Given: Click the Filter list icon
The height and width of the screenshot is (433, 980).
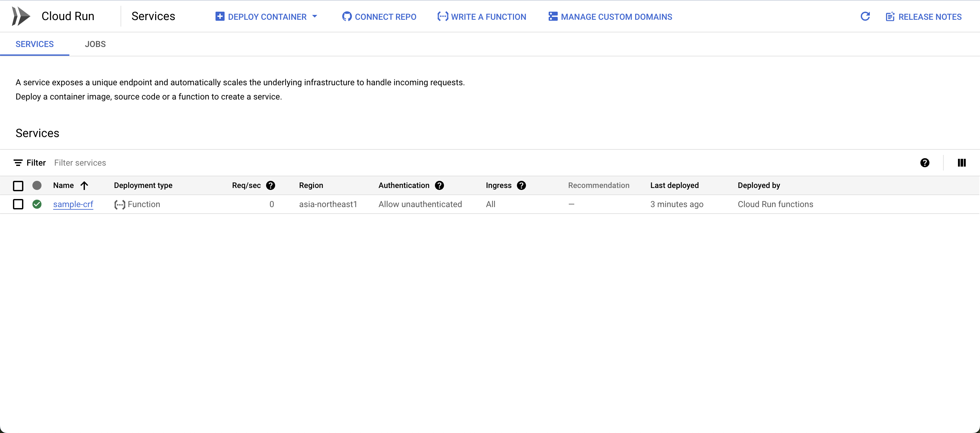Looking at the screenshot, I should [x=18, y=163].
